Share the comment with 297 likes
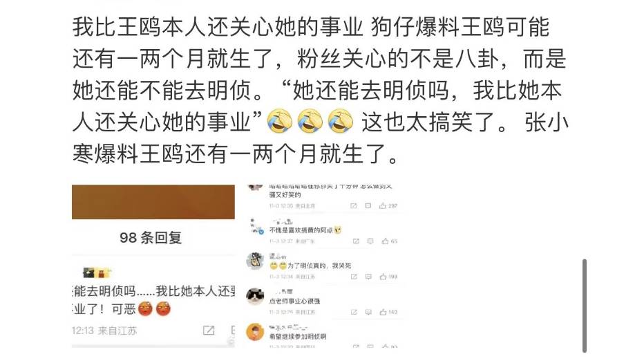The image size is (644, 361). 353,205
